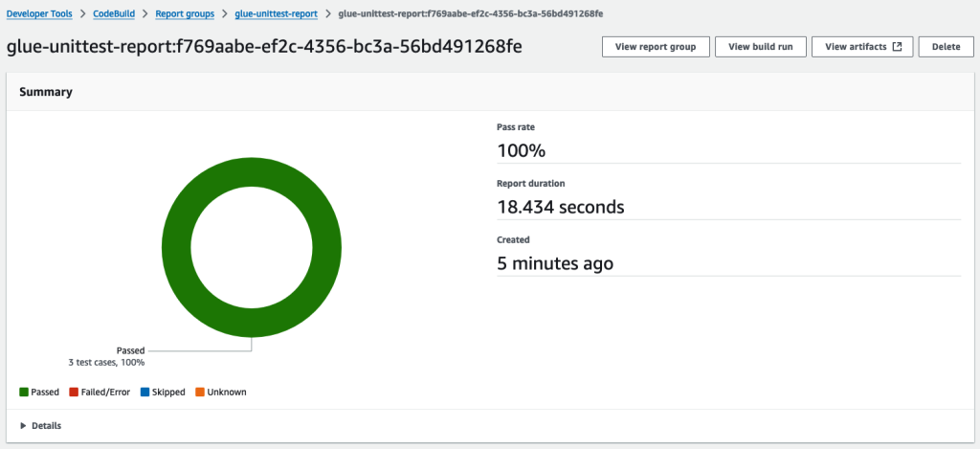Click the '3 test cases, 100%' chart label

coord(106,362)
